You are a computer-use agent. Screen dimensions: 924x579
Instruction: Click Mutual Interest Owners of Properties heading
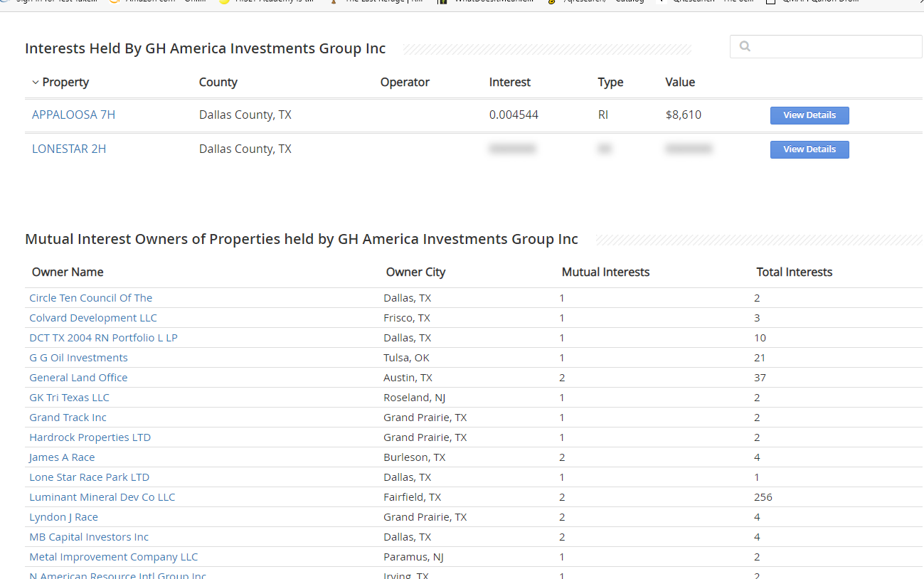(302, 239)
